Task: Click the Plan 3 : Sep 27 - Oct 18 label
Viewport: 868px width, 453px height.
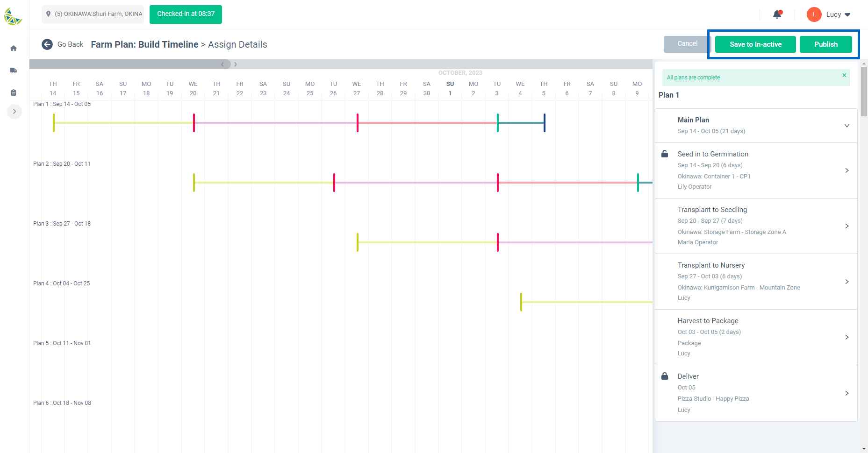Action: (62, 224)
